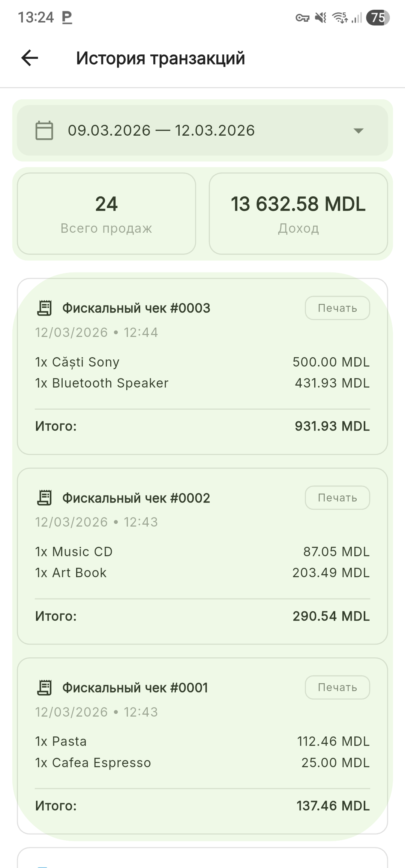Print fiscal check #0003

(337, 308)
